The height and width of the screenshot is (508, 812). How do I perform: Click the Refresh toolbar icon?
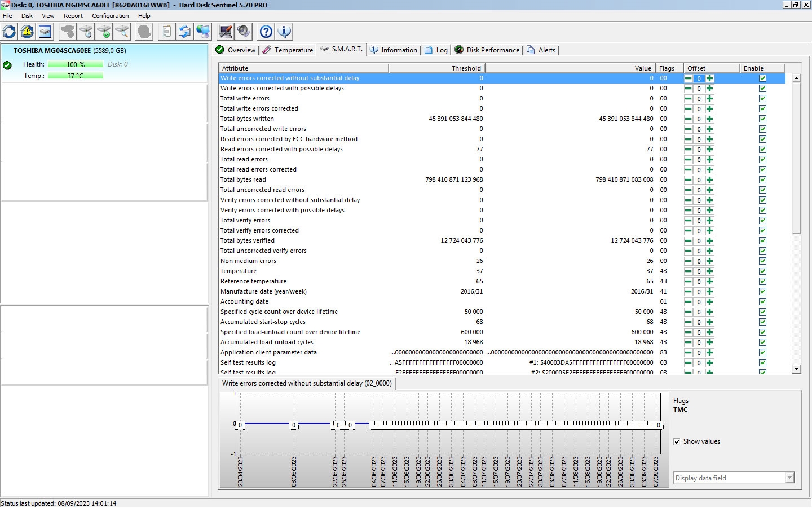10,32
